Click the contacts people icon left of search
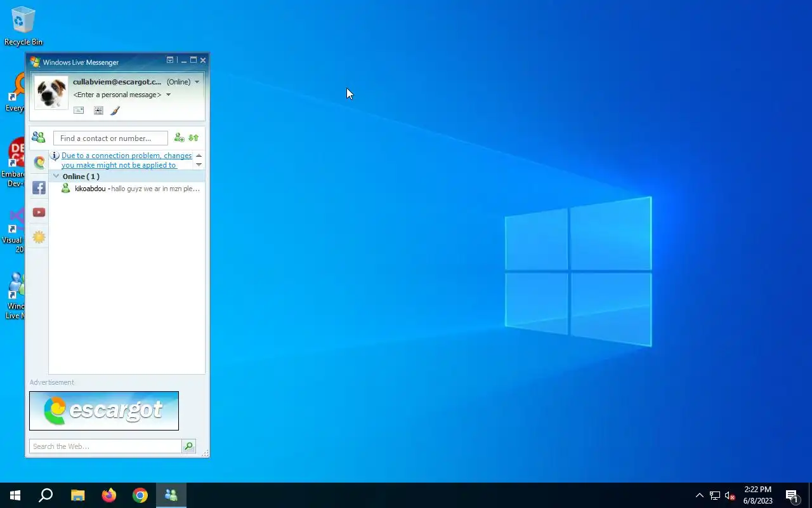The image size is (812, 508). (x=39, y=138)
